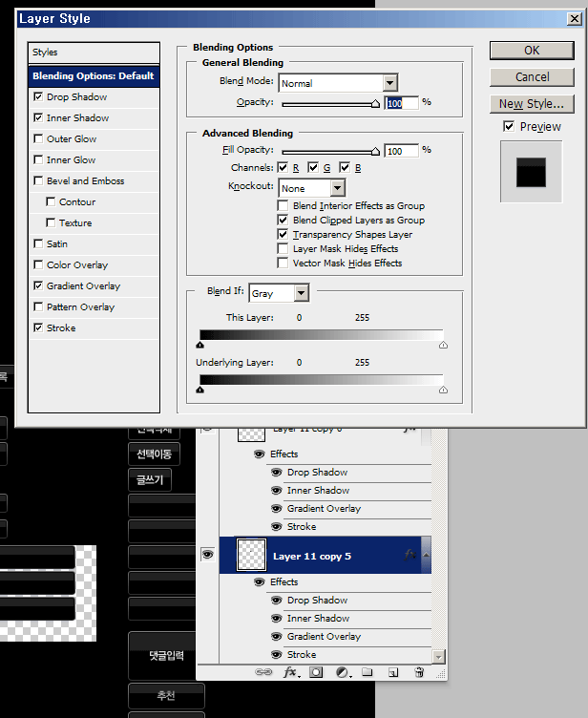Click the New Style button
588x718 pixels.
(532, 104)
